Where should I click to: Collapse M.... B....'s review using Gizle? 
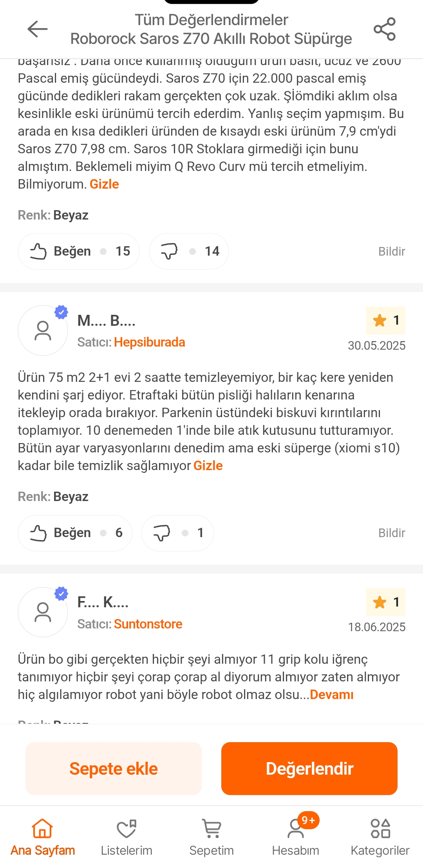pos(208,465)
